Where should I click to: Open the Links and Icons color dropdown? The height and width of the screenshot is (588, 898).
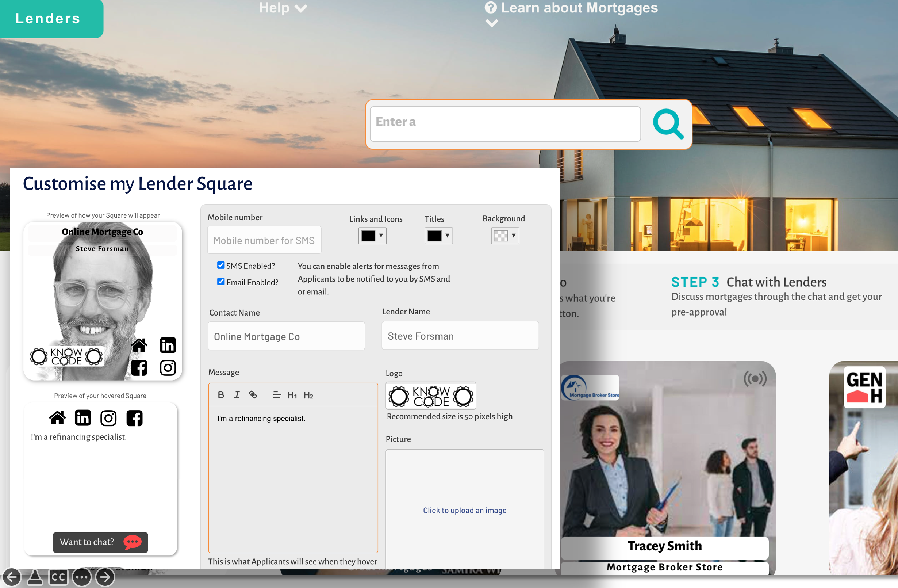click(x=372, y=236)
